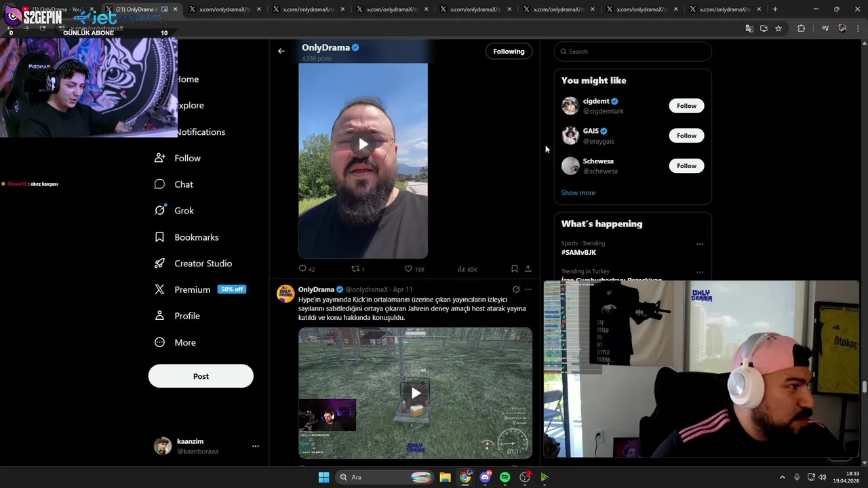Open the kaanzim account switcher menu

click(x=255, y=446)
